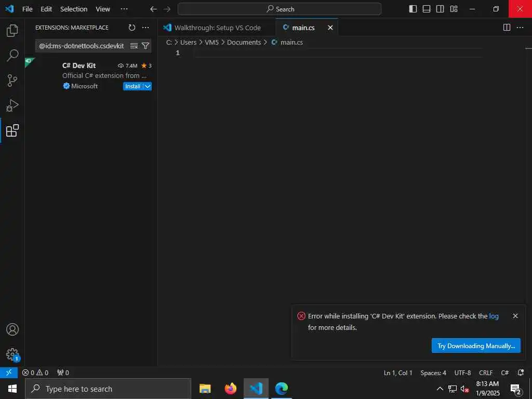Click the VM5 breadcrumb segment
Screen dimensions: 532x399
tap(212, 43)
